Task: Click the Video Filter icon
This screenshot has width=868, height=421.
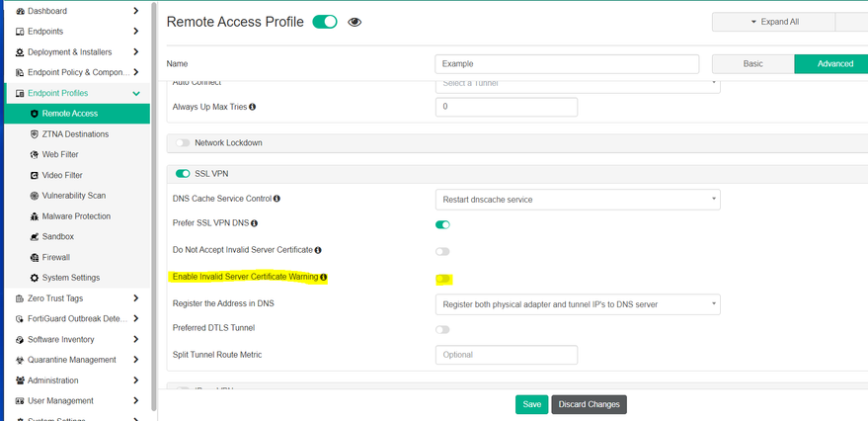Action: point(35,175)
